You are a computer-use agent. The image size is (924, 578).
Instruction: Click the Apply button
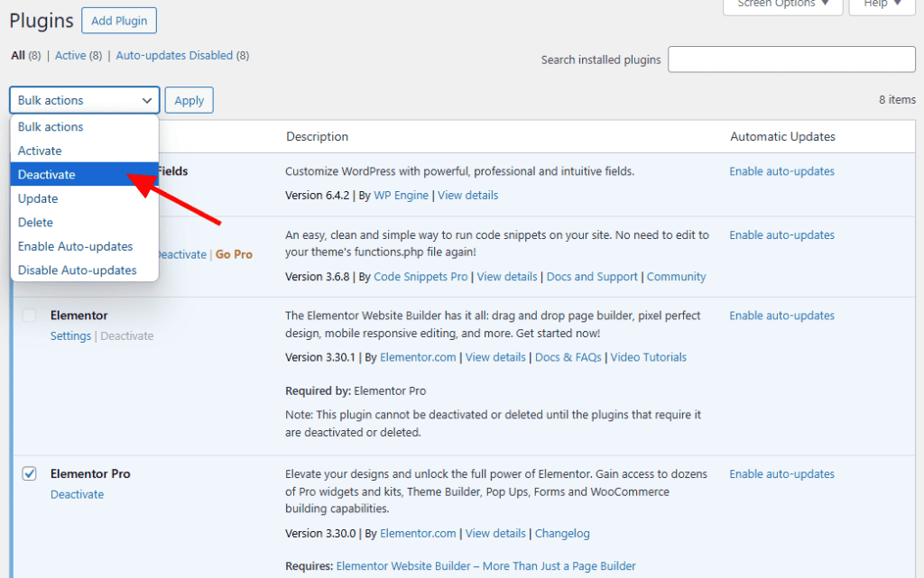[189, 100]
